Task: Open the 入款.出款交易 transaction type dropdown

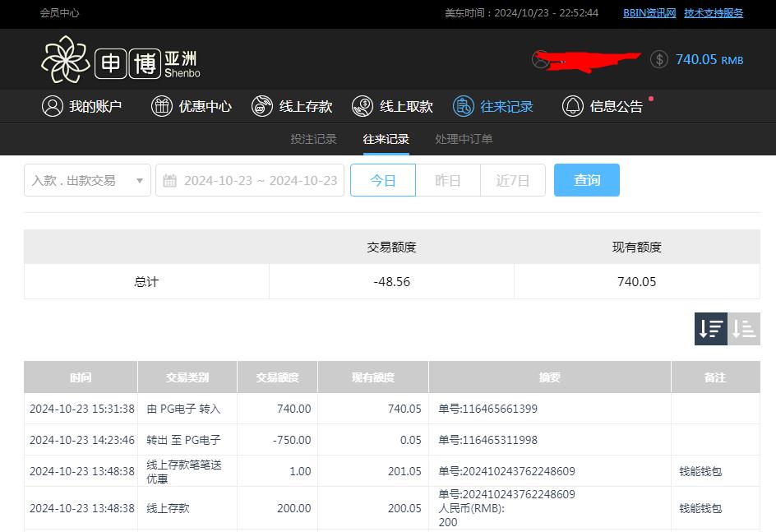Action: [x=86, y=179]
